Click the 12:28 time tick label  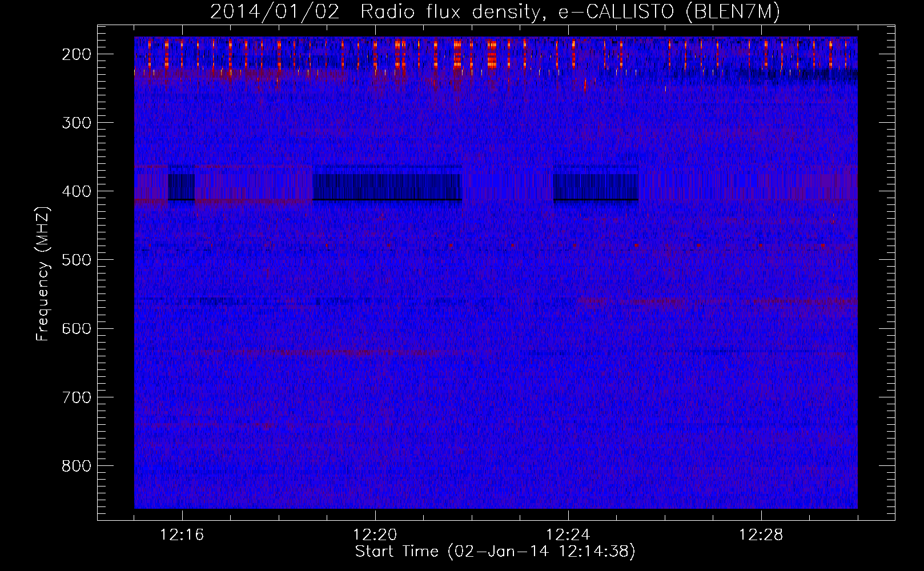pyautogui.click(x=761, y=535)
